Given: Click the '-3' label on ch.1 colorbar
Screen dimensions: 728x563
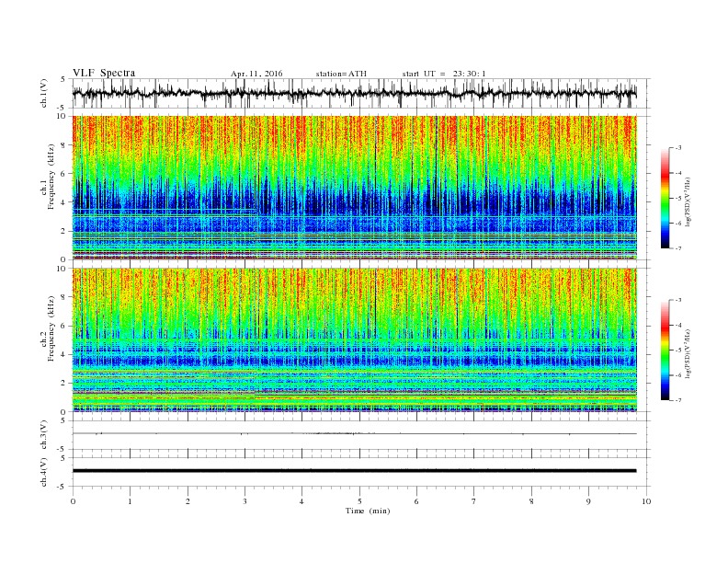Looking at the screenshot, I should tap(678, 148).
